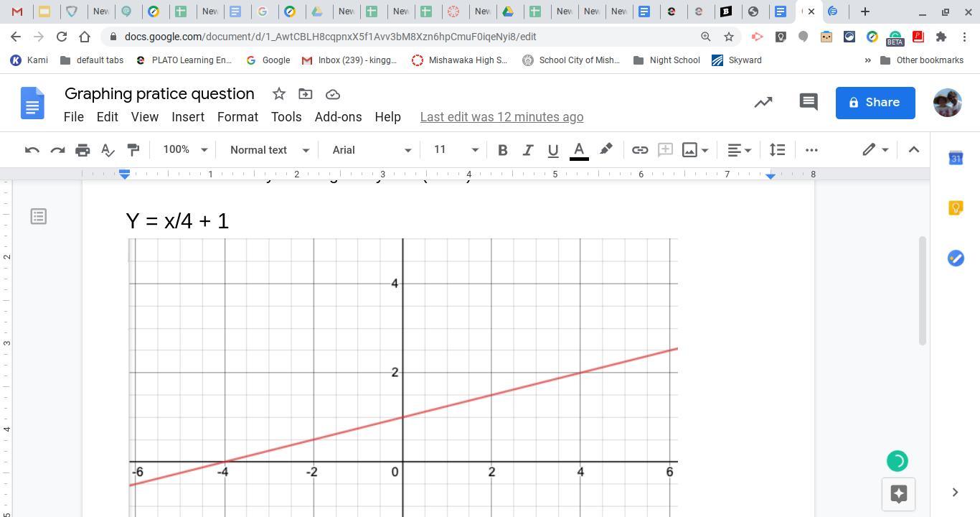980x517 pixels.
Task: Show the document outline
Action: click(39, 216)
